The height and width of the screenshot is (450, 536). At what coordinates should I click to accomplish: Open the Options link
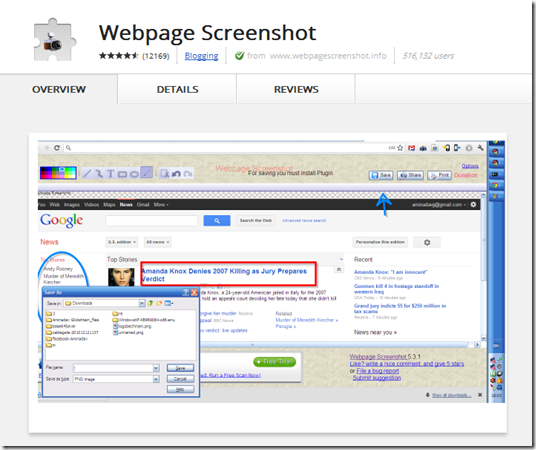pyautogui.click(x=470, y=166)
